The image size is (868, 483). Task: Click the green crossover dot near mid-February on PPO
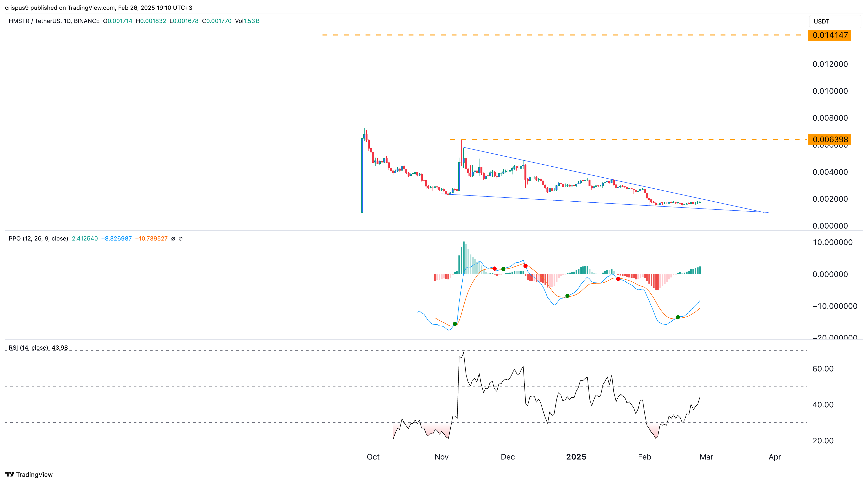pos(678,317)
